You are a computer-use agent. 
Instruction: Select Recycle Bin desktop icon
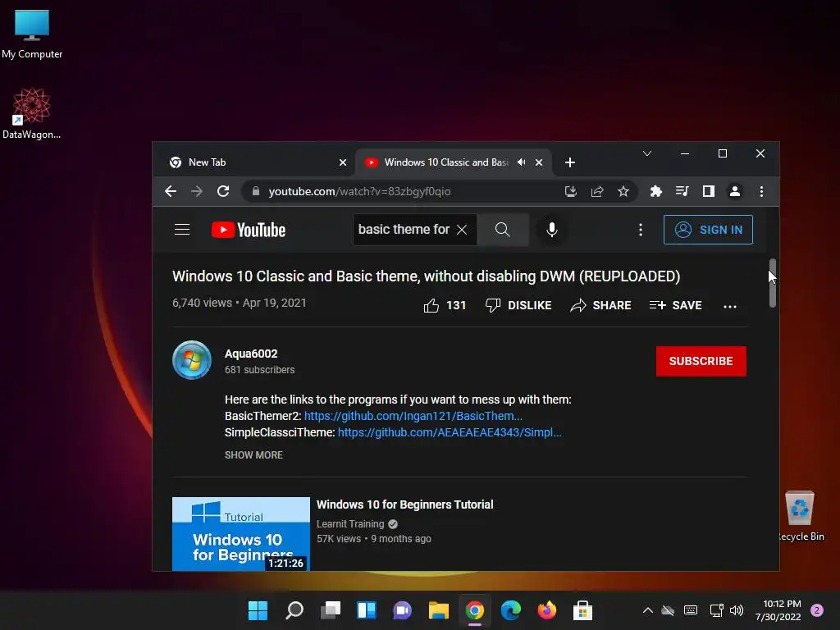pyautogui.click(x=801, y=517)
